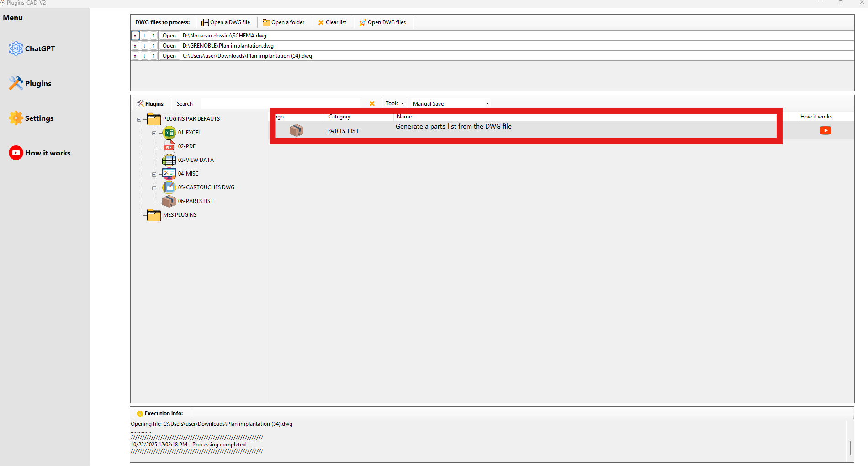
Task: Open the Plugins tools icon
Action: [x=16, y=83]
